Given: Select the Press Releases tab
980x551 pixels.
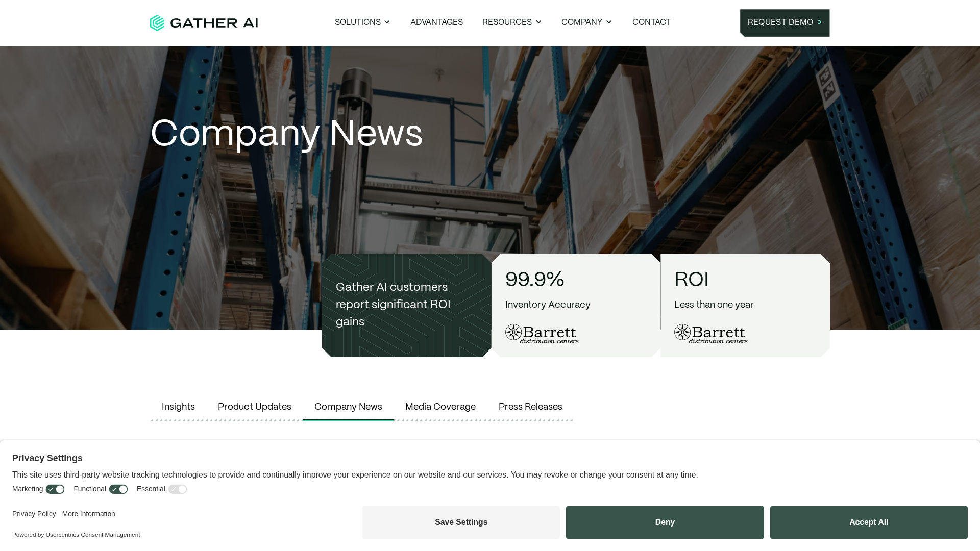Looking at the screenshot, I should pos(530,407).
